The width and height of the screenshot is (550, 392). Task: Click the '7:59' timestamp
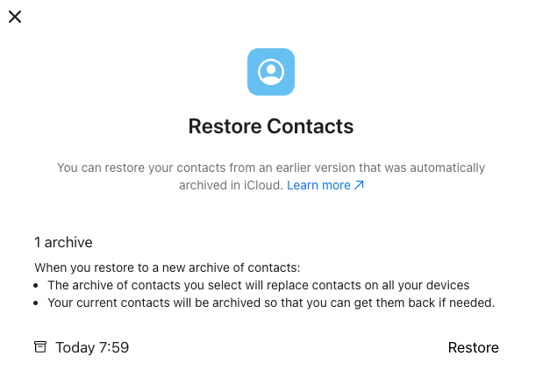point(114,347)
